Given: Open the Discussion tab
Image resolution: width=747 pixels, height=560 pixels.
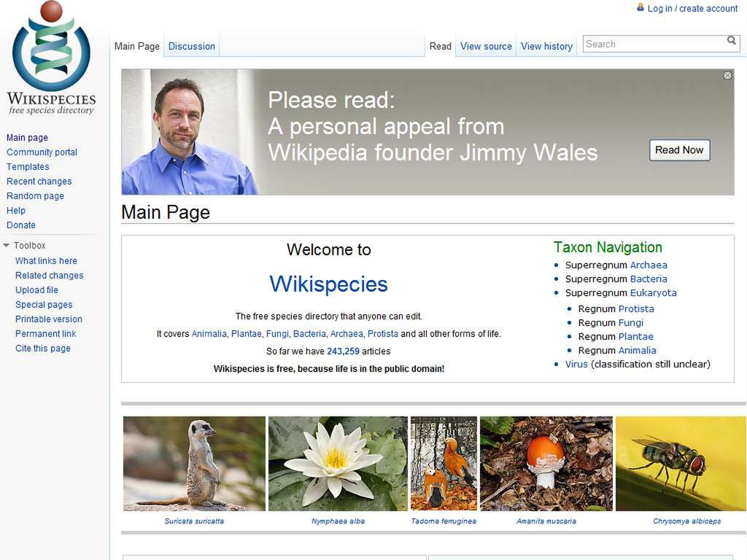Looking at the screenshot, I should (x=192, y=46).
